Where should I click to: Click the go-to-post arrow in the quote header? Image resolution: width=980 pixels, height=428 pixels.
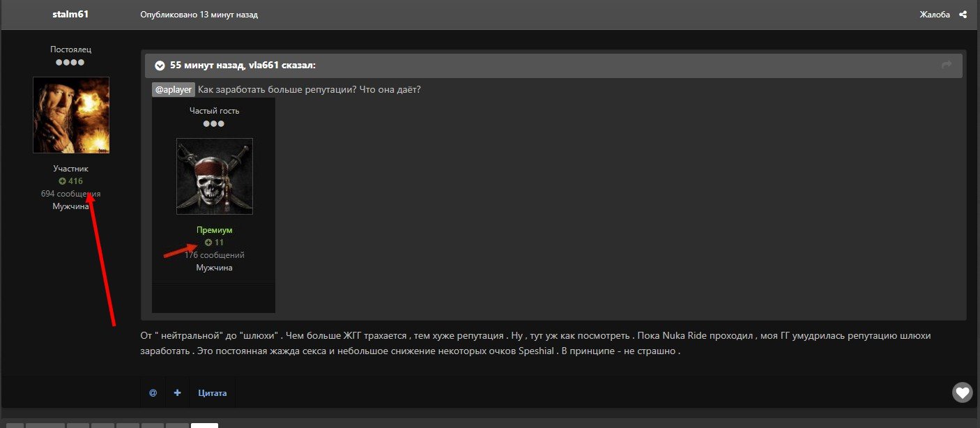(x=946, y=66)
